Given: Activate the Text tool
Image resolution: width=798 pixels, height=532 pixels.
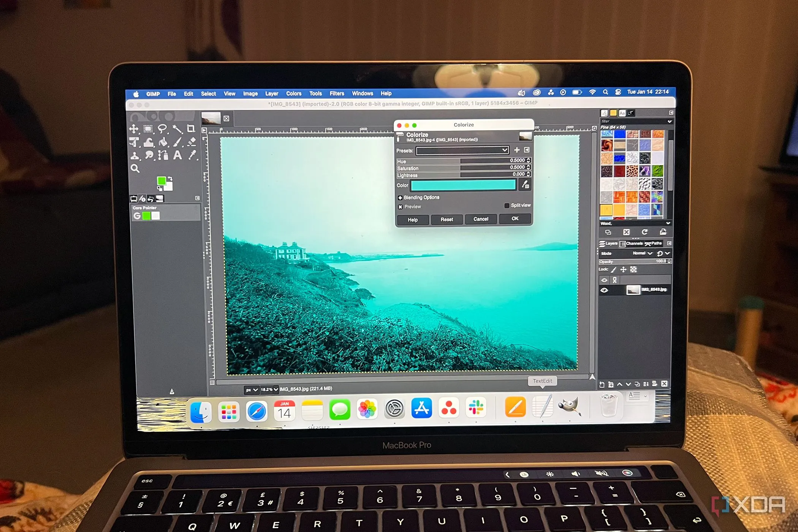Looking at the screenshot, I should [177, 155].
